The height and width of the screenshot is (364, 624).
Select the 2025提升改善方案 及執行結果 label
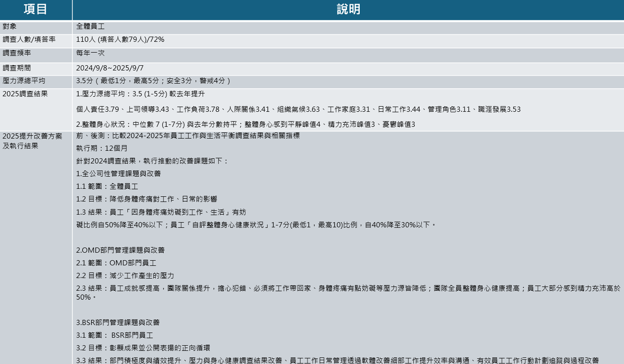pos(32,141)
